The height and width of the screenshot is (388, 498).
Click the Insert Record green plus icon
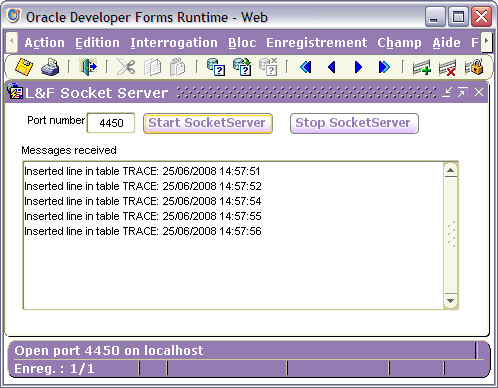[x=422, y=68]
